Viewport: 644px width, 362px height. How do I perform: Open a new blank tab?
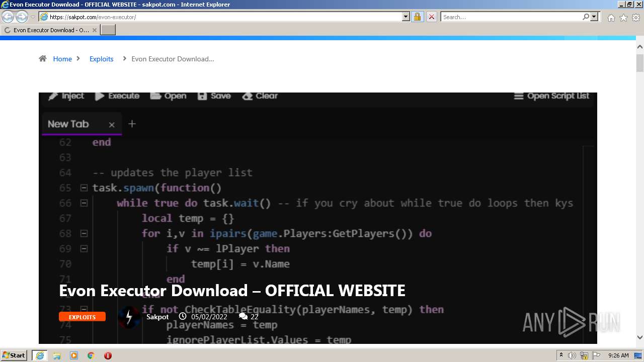pyautogui.click(x=108, y=30)
